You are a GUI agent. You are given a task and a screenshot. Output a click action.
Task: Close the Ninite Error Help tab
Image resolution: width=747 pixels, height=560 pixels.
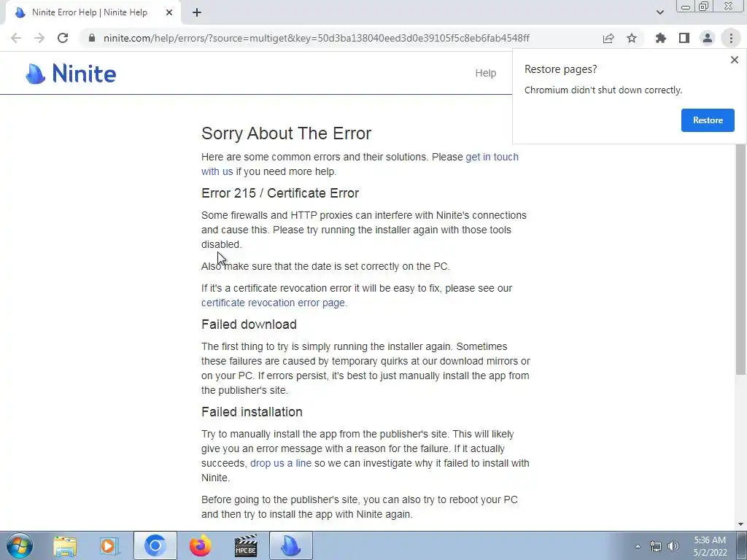pyautogui.click(x=169, y=12)
